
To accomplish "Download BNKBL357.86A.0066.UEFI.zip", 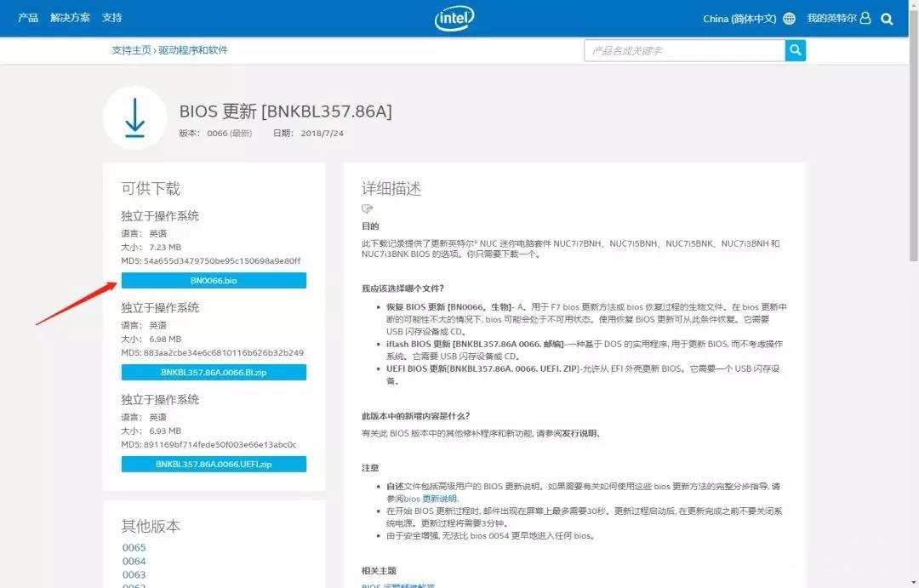I will point(214,465).
